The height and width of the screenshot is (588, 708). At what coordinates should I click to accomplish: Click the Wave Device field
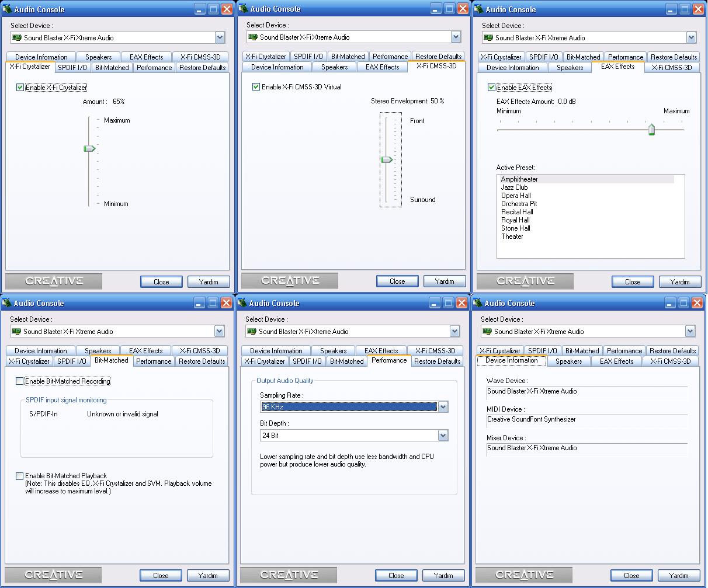pyautogui.click(x=587, y=392)
